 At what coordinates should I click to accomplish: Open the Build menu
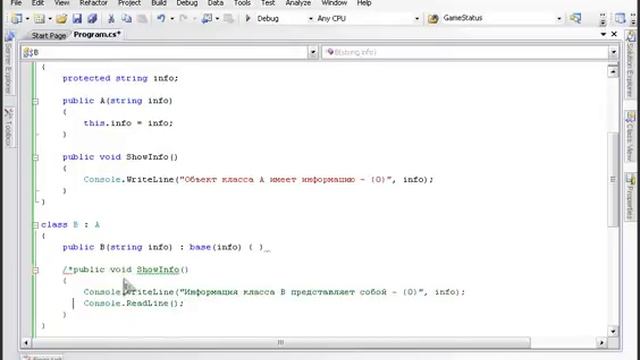point(159,3)
